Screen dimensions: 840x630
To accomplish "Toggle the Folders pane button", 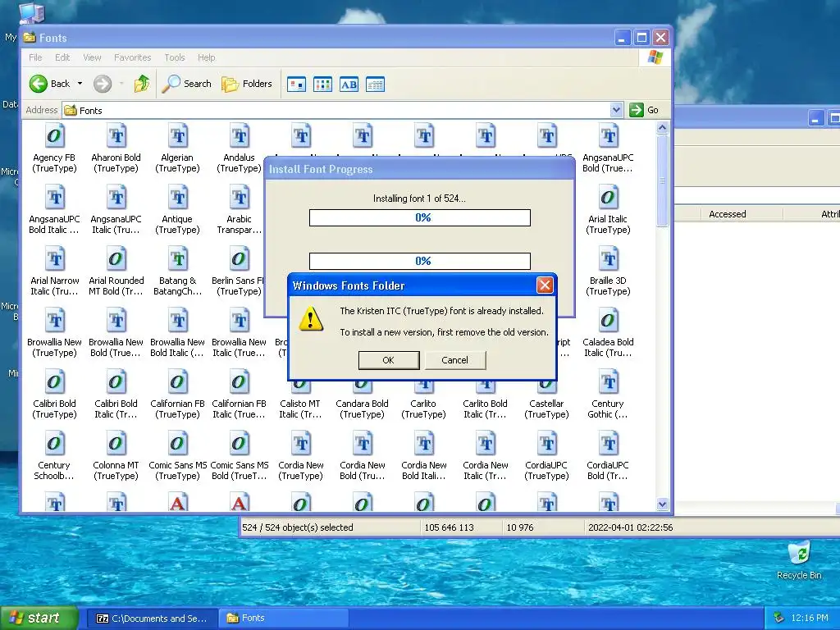I will point(247,84).
